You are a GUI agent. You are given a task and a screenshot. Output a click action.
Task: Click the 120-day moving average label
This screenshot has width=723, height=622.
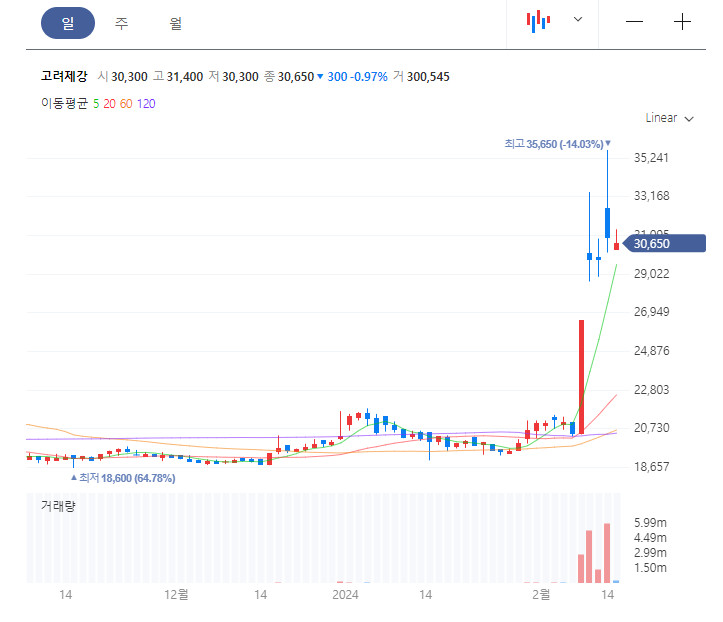(x=146, y=104)
